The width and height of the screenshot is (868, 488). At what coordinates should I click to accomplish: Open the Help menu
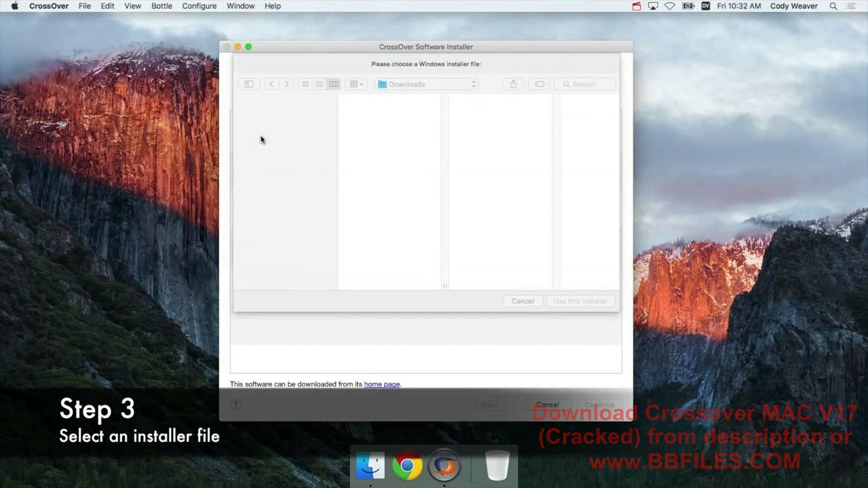point(273,6)
